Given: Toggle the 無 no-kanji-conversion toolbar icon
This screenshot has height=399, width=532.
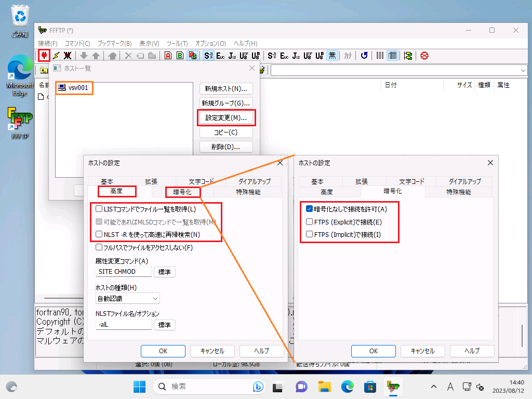Looking at the screenshot, I should (x=332, y=56).
